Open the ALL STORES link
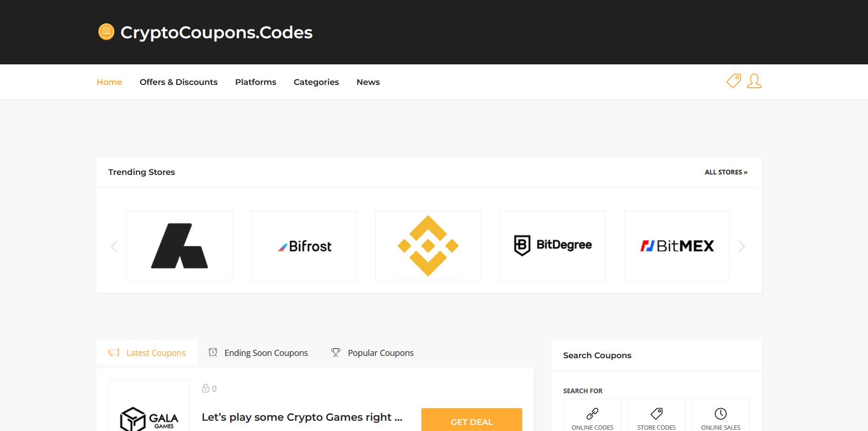The image size is (868, 431). pyautogui.click(x=726, y=172)
